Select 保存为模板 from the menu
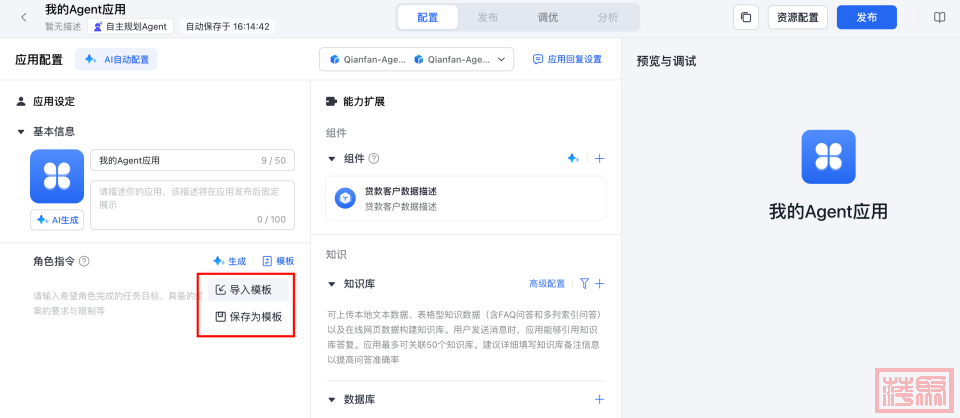 (x=248, y=317)
